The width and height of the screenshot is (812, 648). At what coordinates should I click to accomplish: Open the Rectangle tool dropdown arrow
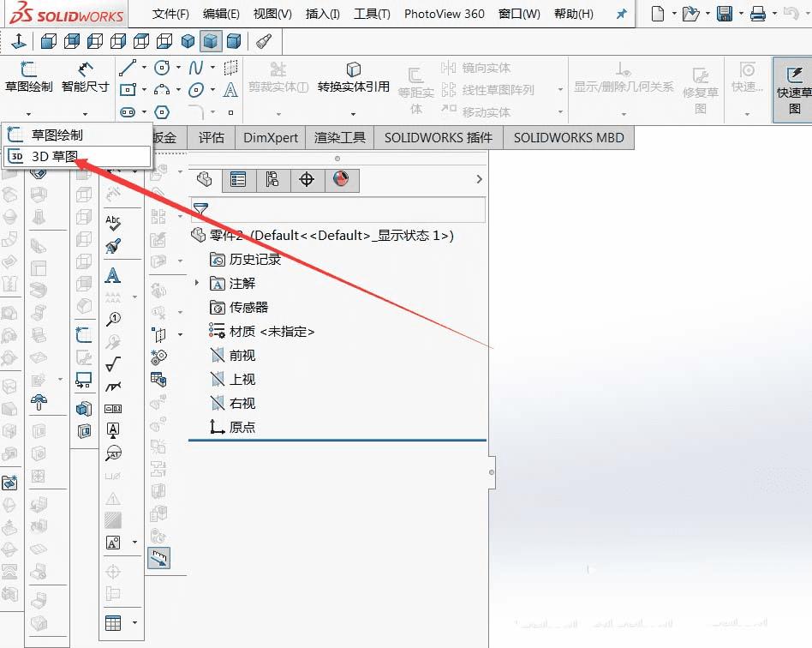tap(144, 90)
